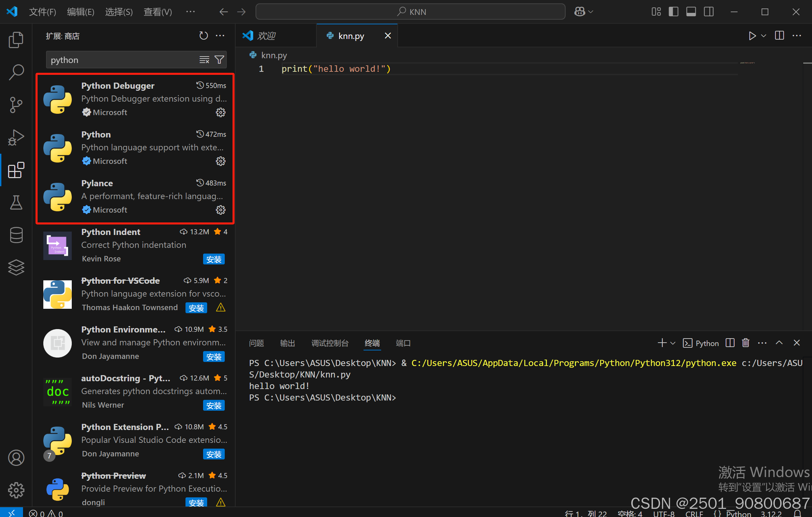Toggle the bottom panel visibility
The image size is (812, 517).
pyautogui.click(x=691, y=12)
